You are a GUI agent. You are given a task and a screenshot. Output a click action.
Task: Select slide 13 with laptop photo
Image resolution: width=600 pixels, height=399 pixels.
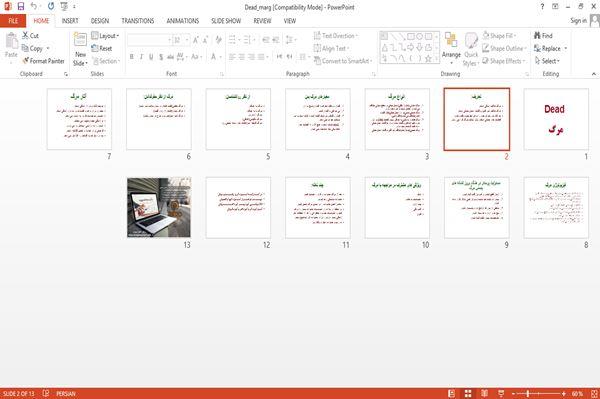tap(159, 207)
